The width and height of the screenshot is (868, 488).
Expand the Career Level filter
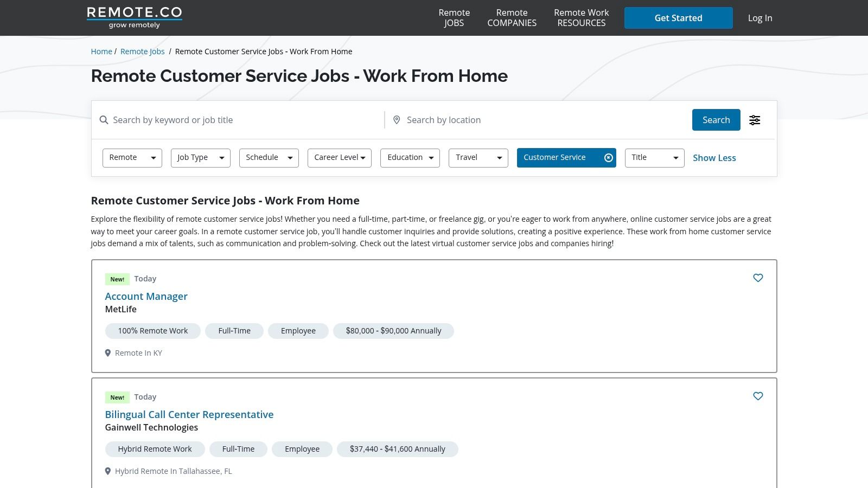coord(339,157)
